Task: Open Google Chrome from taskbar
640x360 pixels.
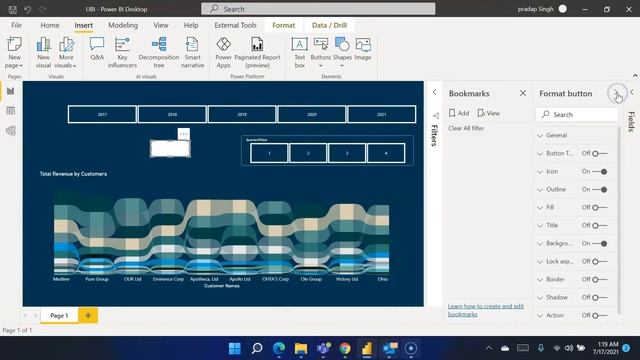Action: coord(345,348)
